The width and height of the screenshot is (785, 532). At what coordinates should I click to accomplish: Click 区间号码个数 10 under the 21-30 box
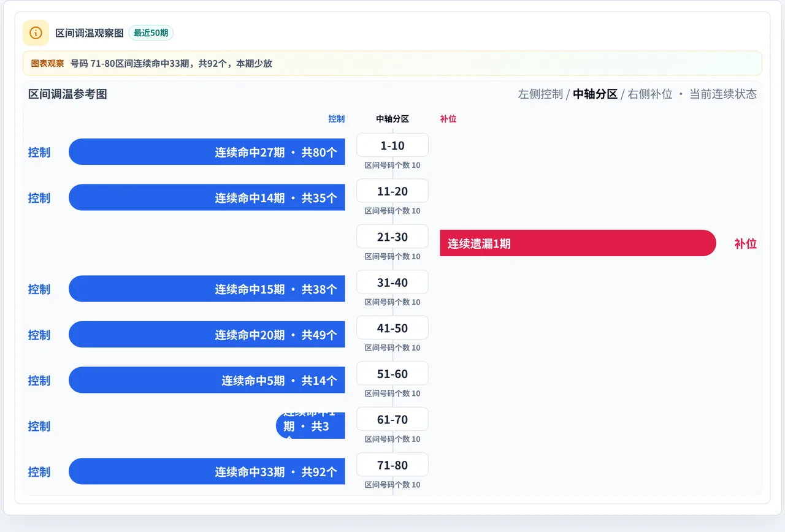coord(392,257)
